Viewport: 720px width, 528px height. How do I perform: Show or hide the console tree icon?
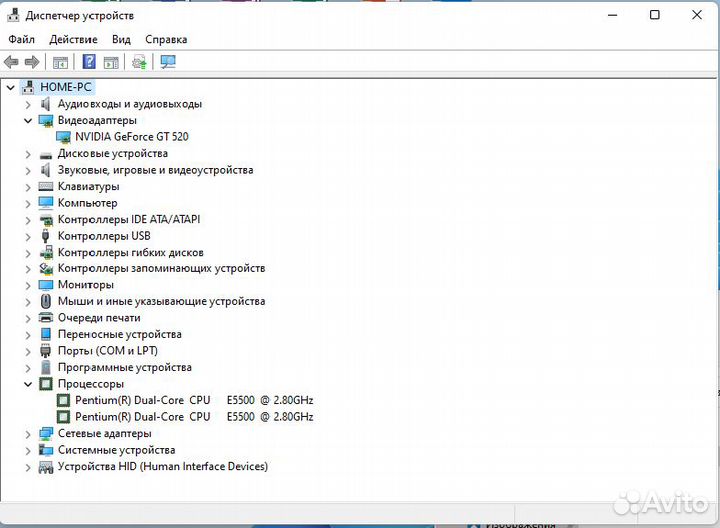coord(60,62)
